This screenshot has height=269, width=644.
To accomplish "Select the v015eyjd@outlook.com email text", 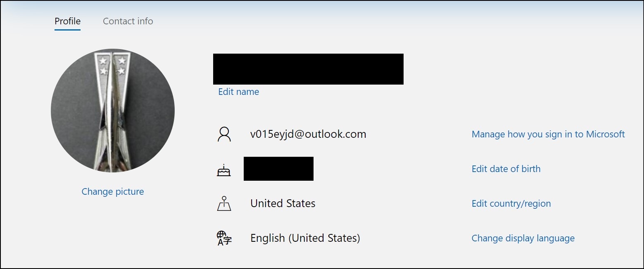I will click(308, 134).
